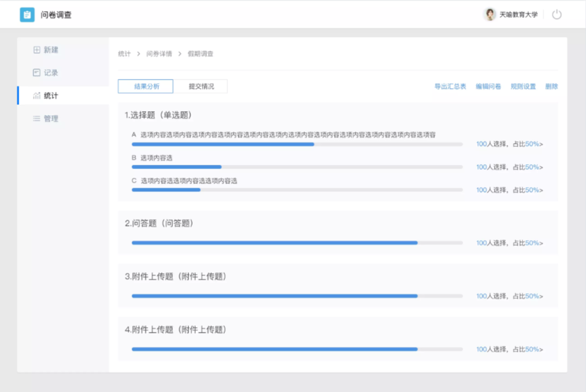586x392 pixels.
Task: Click 统计 in the breadcrumb
Action: tap(124, 54)
